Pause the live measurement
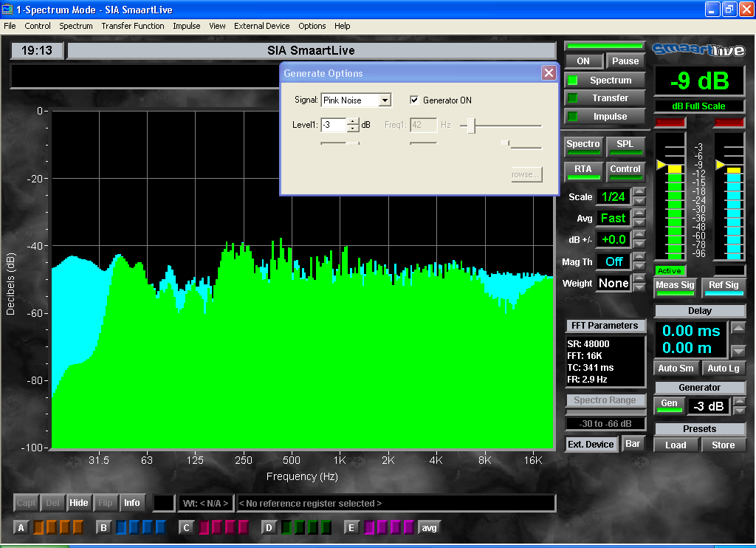Screen dimensions: 756x548 click(x=625, y=61)
